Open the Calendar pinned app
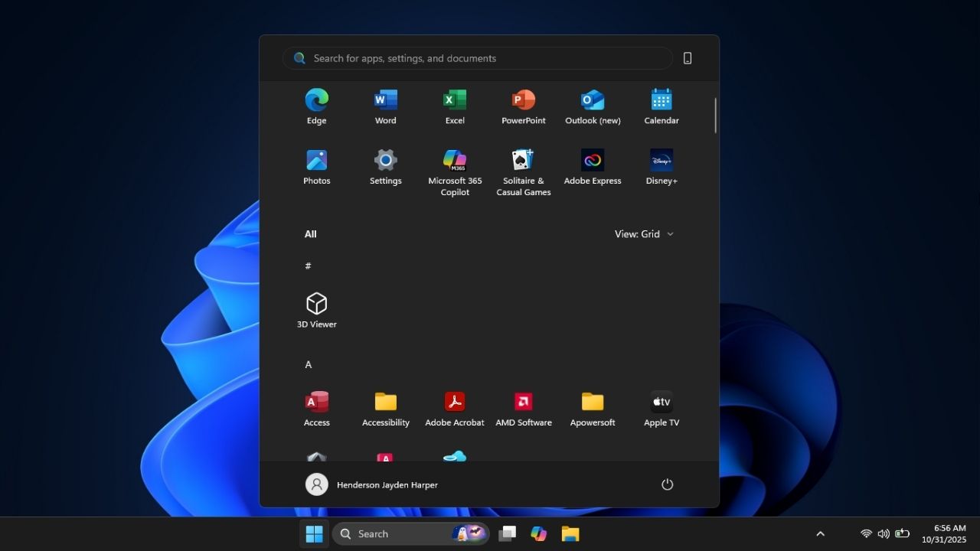980x551 pixels. pos(661,105)
